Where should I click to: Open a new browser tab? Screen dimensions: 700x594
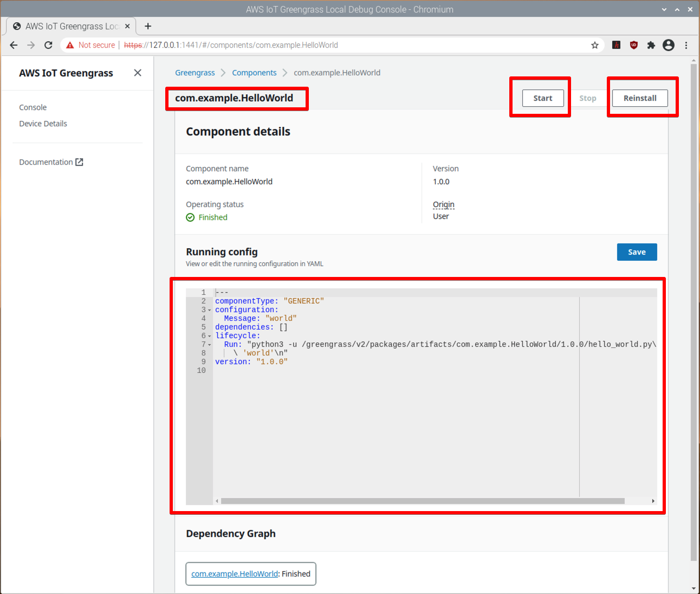pos(147,25)
